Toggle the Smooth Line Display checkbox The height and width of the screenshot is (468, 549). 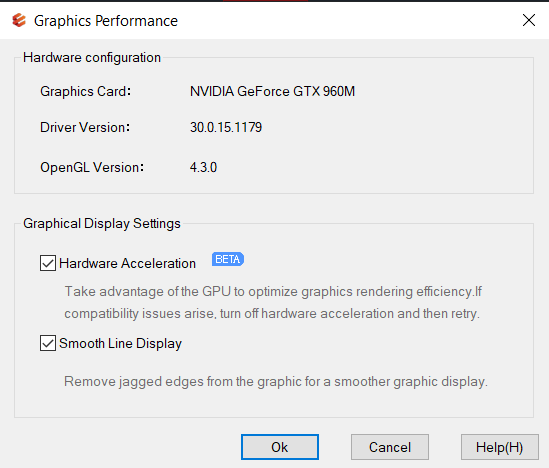tap(48, 343)
